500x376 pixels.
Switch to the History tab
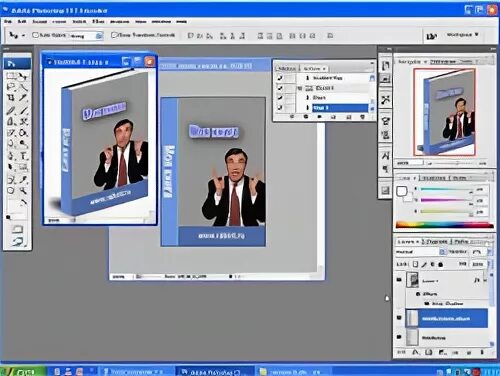287,68
